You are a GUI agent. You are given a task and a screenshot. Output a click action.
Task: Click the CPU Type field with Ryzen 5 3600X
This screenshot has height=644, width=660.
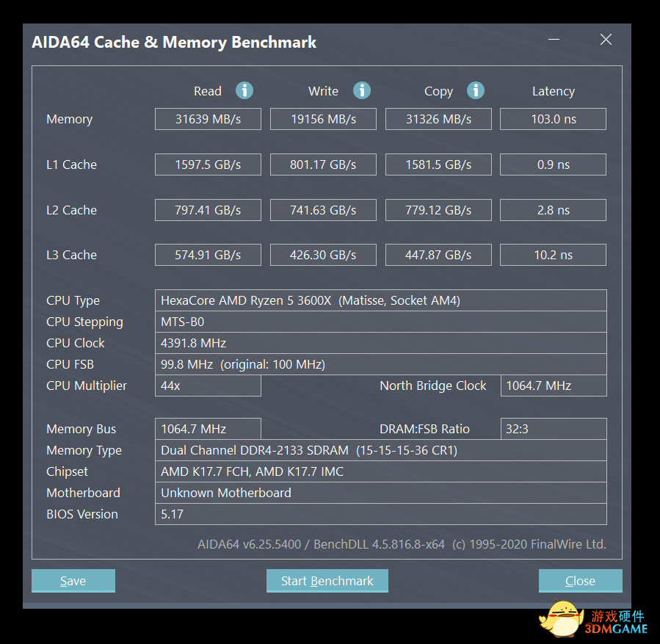(x=380, y=300)
